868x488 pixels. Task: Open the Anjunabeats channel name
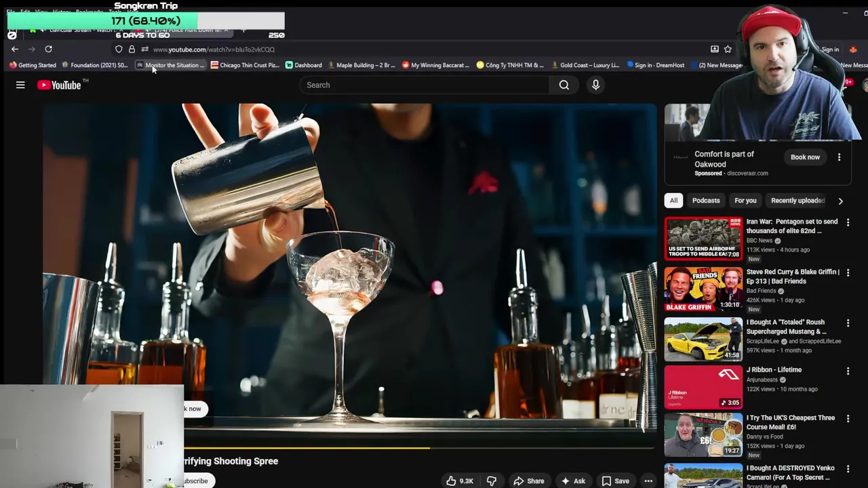point(764,380)
